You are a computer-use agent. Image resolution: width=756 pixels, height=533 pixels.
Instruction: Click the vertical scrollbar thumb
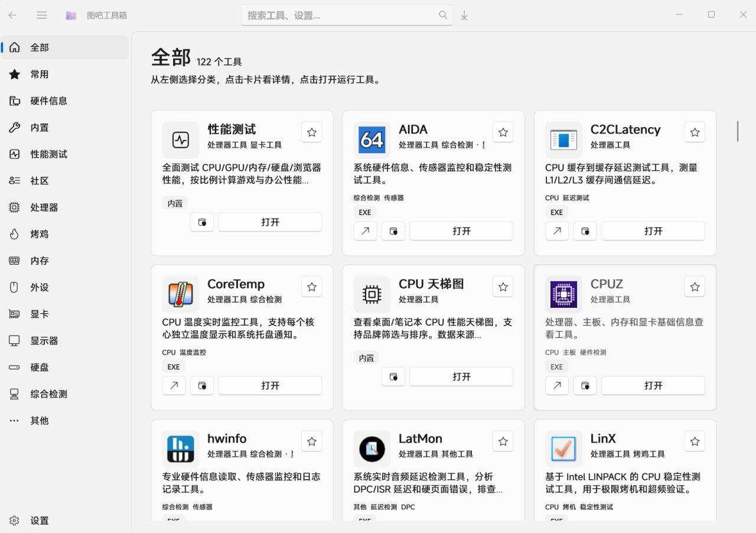pyautogui.click(x=738, y=131)
